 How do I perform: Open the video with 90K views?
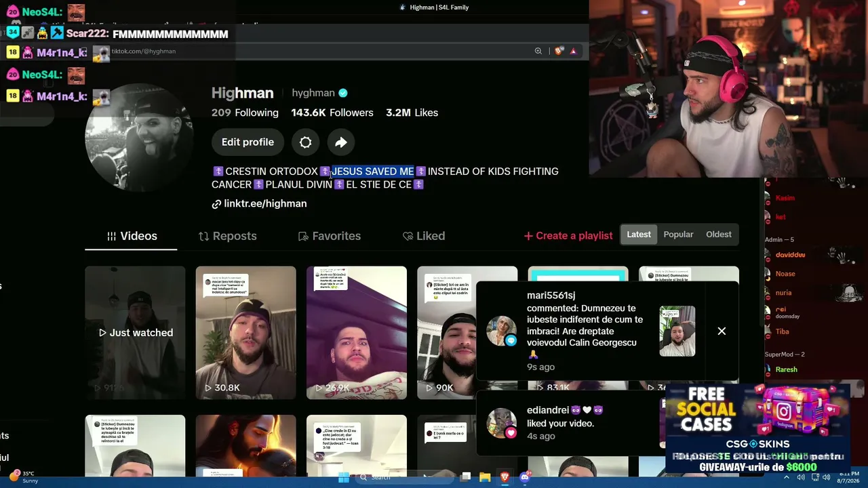pyautogui.click(x=446, y=333)
